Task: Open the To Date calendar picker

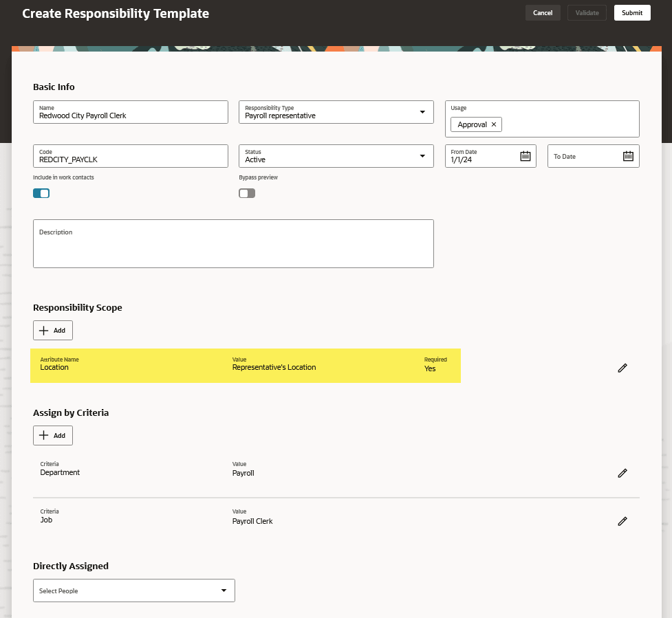Action: coord(628,156)
